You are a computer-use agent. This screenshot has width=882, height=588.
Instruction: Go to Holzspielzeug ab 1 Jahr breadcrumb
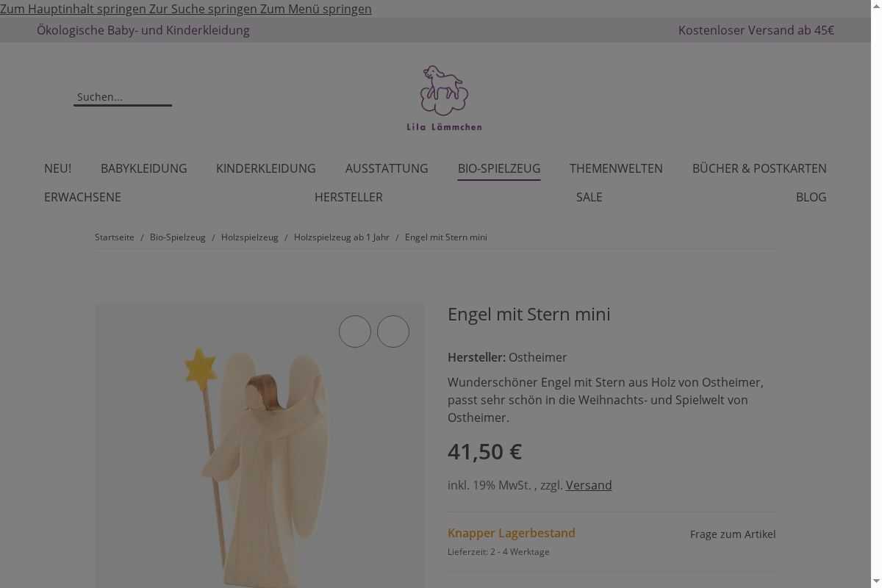[342, 237]
